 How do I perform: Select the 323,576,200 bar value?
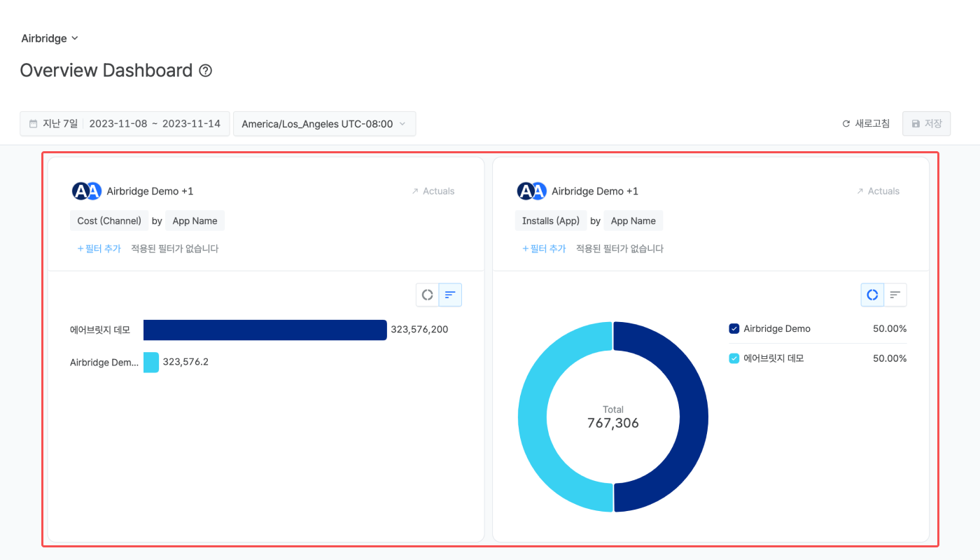coord(419,330)
